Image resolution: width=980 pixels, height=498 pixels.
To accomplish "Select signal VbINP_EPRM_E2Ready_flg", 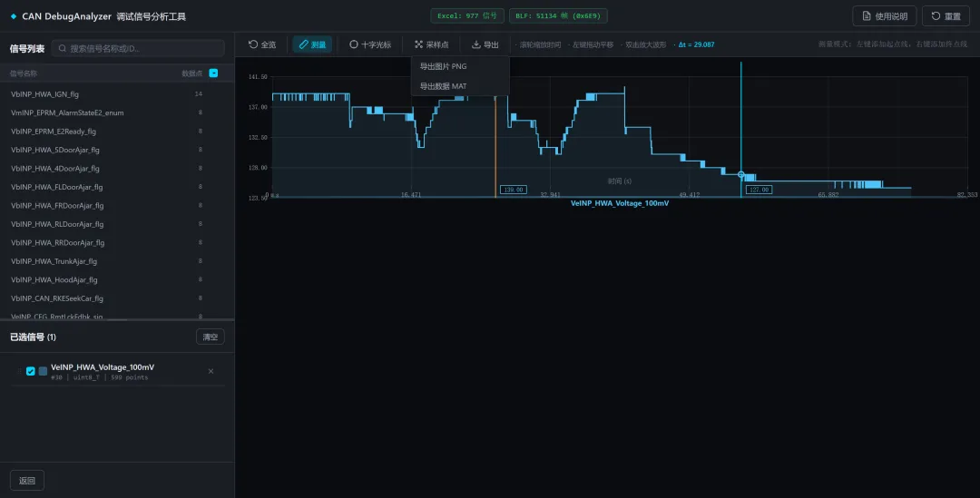I will [117, 132].
